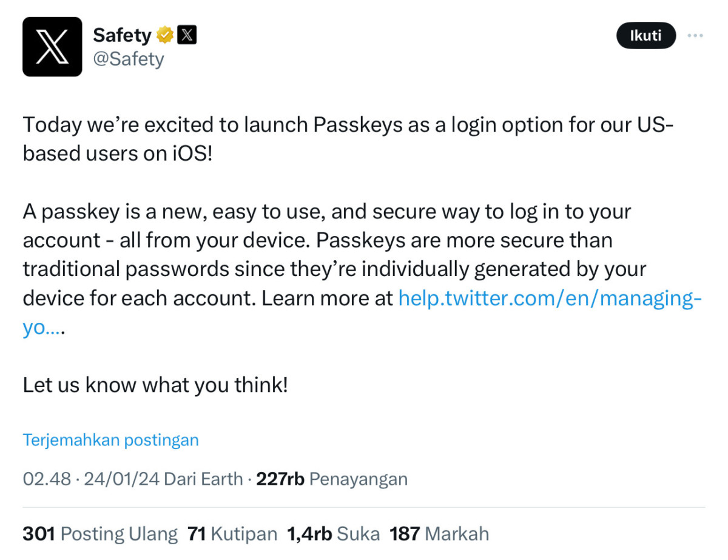Open the help.twitter.com link
Screen dimensions: 728x560
click(549, 299)
